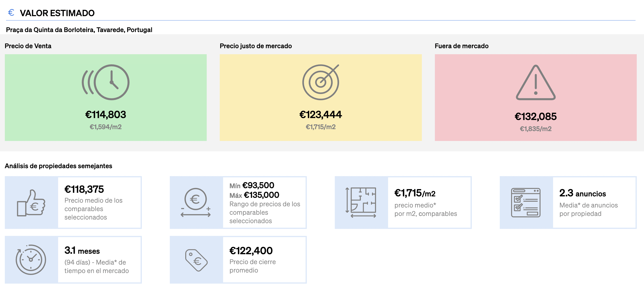Click the €1,835/m2 value

click(535, 129)
